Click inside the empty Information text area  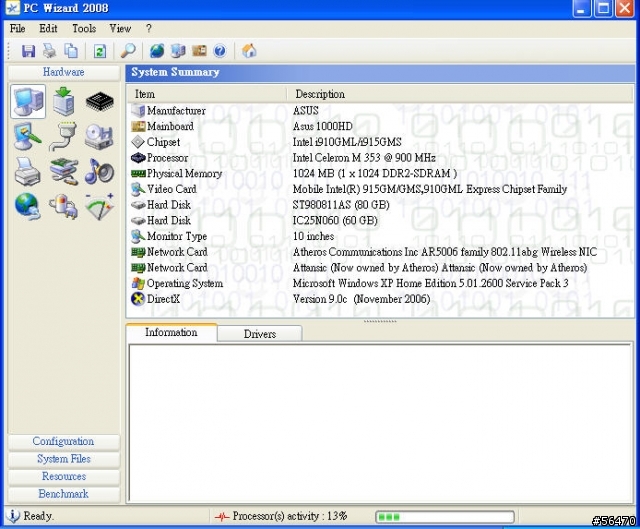coord(380,423)
